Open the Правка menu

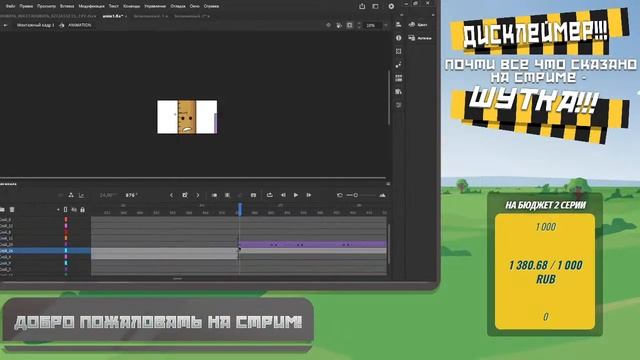[x=26, y=6]
